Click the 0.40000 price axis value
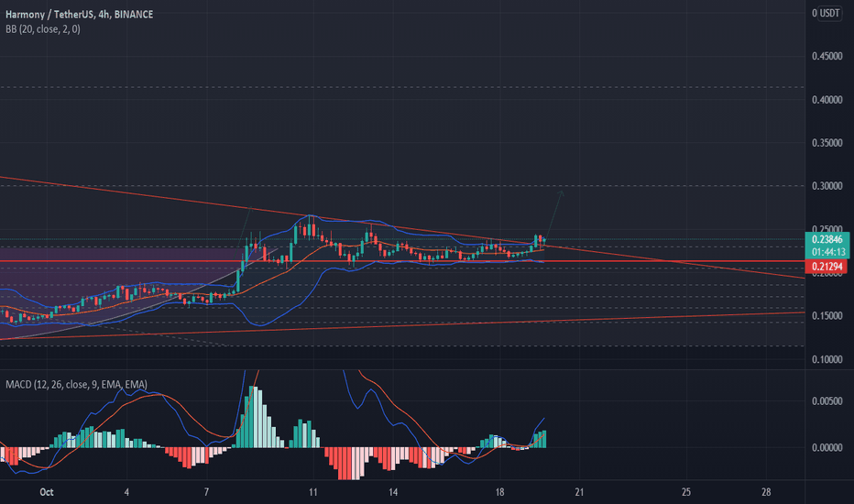Image resolution: width=854 pixels, height=504 pixels. [827, 100]
